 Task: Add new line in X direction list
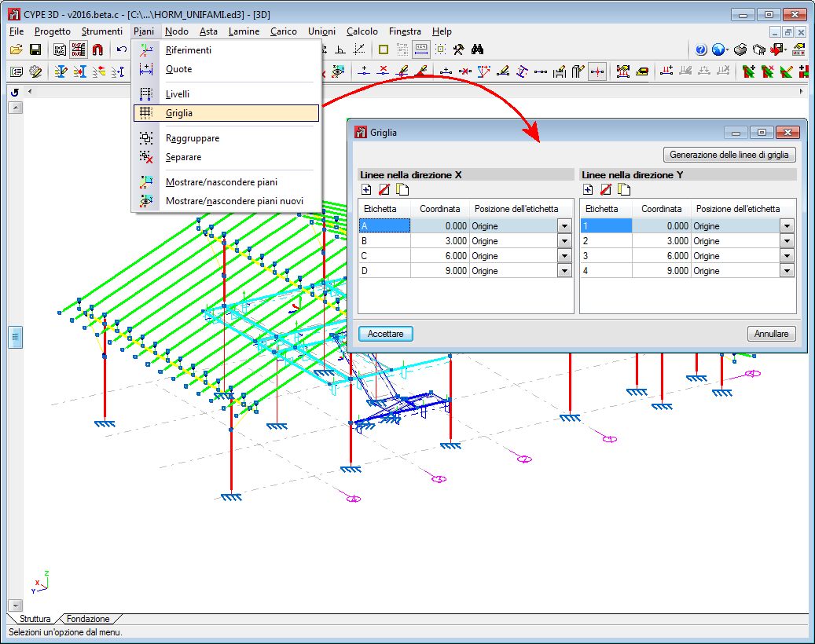click(366, 189)
